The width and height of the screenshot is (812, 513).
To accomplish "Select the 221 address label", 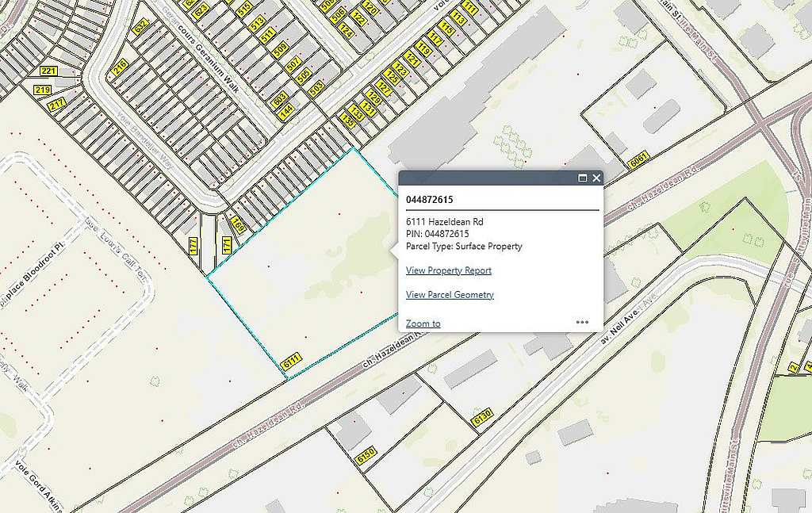I will point(48,71).
